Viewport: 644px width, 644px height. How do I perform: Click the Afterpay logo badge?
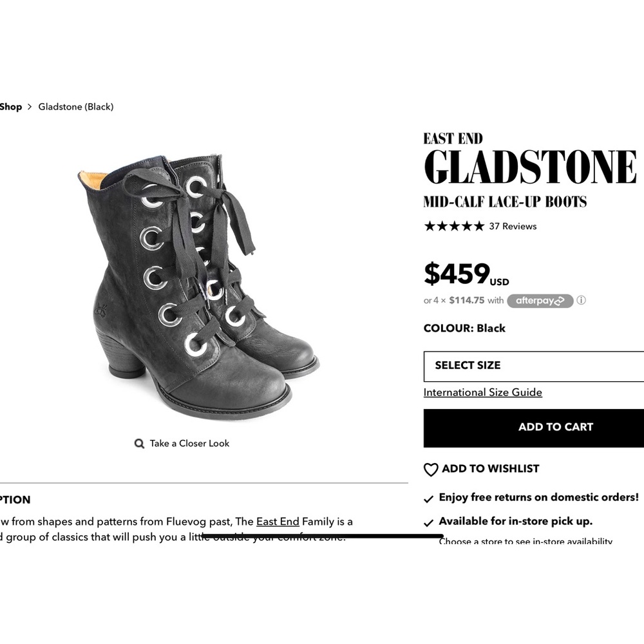pyautogui.click(x=540, y=301)
